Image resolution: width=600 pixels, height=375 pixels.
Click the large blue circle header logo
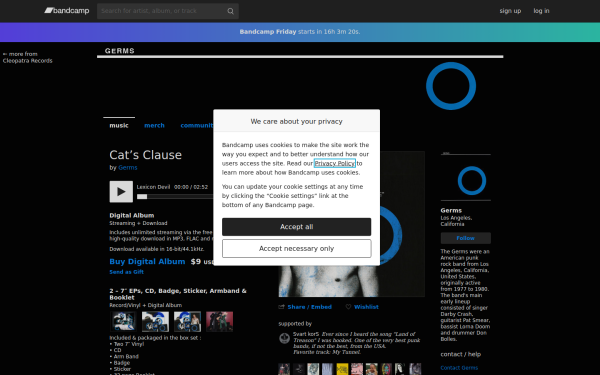451,86
